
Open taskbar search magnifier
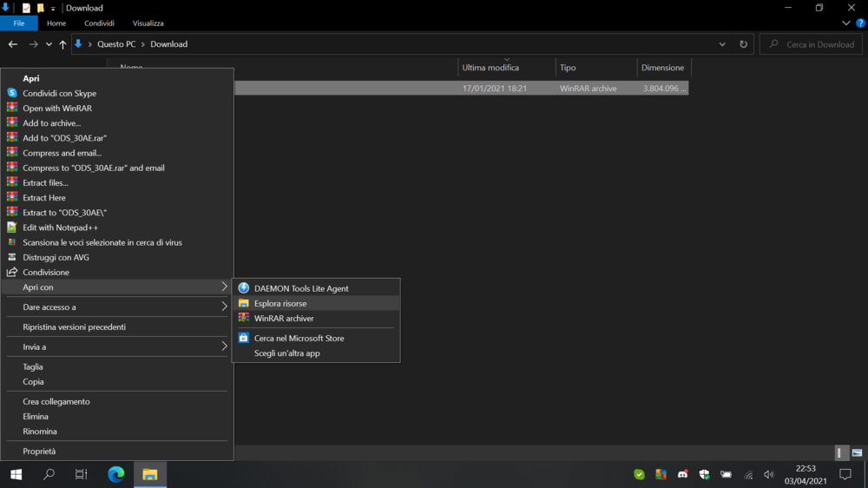click(x=49, y=474)
